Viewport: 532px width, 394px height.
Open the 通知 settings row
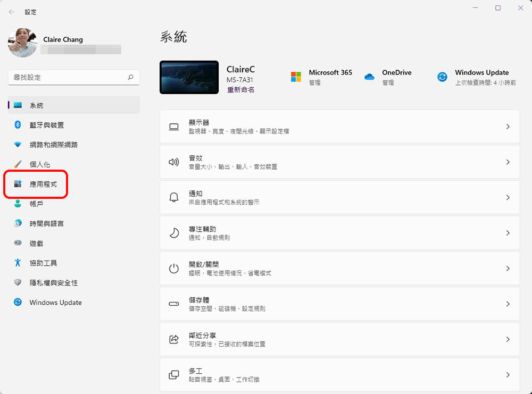click(x=339, y=197)
